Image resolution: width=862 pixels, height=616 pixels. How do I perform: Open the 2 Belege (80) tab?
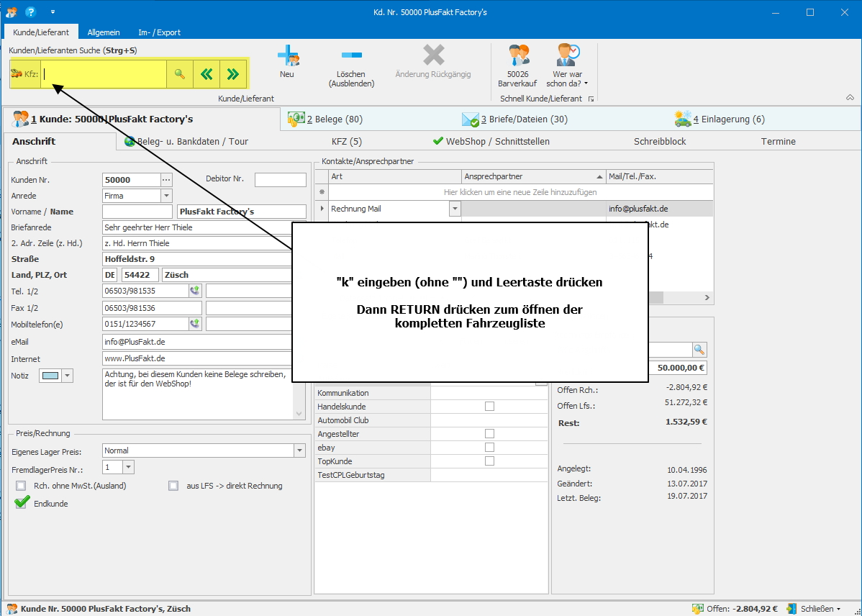325,119
